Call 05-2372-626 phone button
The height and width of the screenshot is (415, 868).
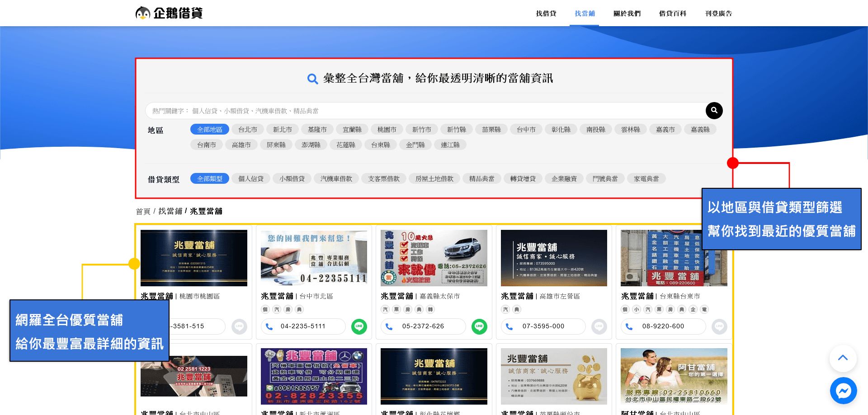coord(423,326)
